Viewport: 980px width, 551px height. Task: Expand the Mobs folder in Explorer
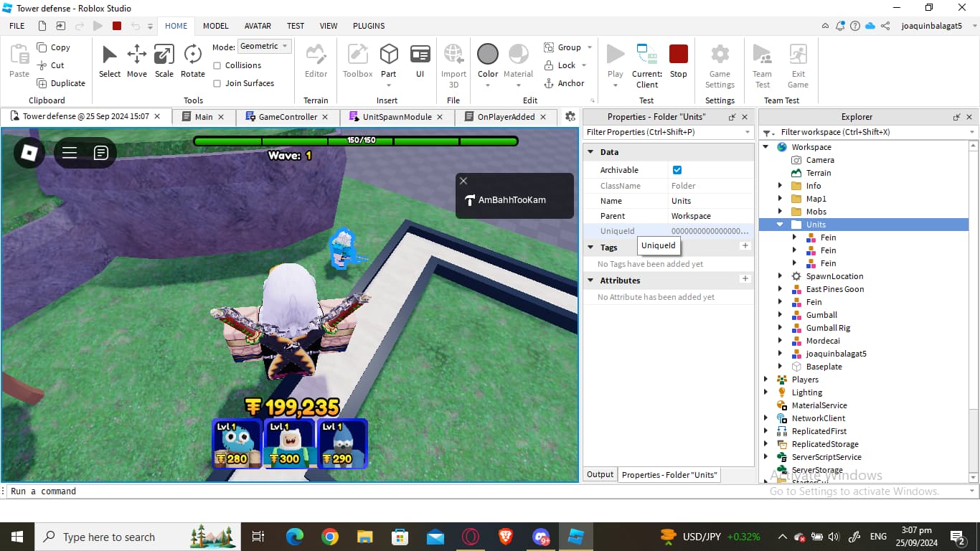point(780,212)
